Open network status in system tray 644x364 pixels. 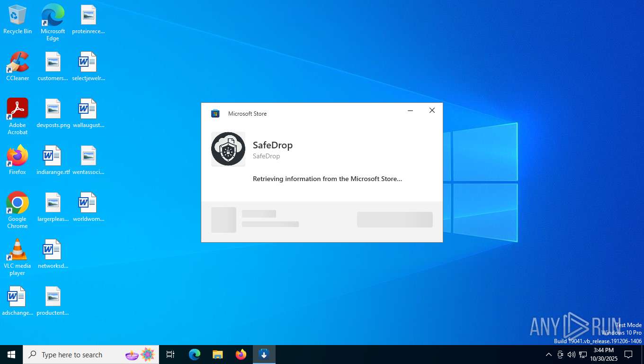point(583,355)
